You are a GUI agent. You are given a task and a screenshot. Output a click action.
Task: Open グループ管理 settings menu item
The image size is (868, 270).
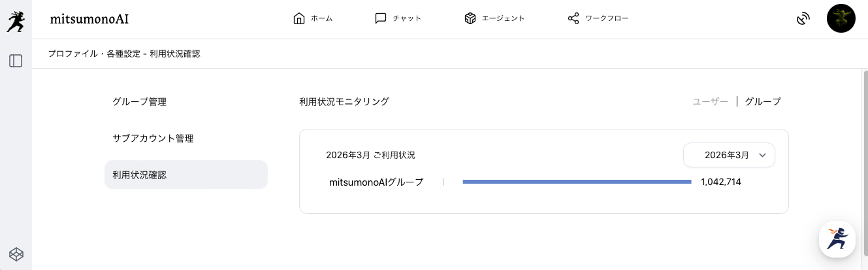coord(140,101)
